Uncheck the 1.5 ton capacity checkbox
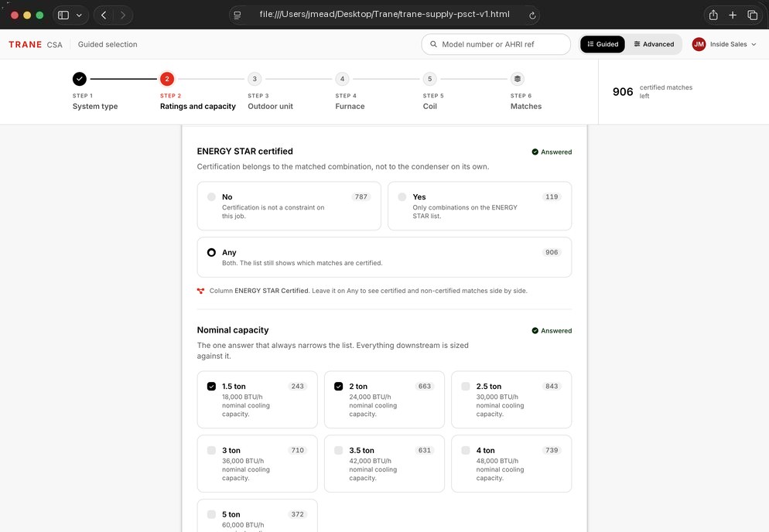 coord(211,387)
